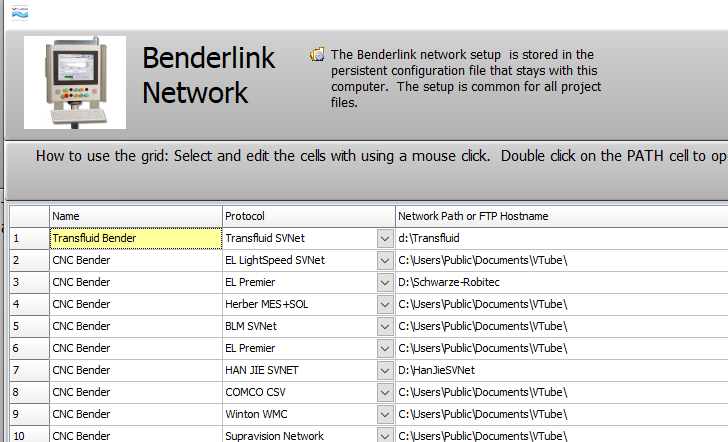Image resolution: width=728 pixels, height=442 pixels.
Task: Select the d:\Transfluid network path cell
Action: point(562,238)
